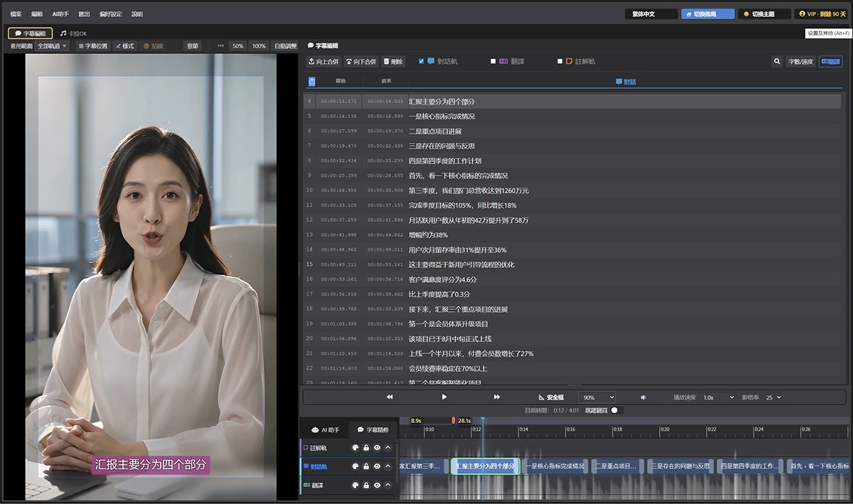The width and height of the screenshot is (853, 504).
Task: Switch to the 卡拉OK tab
Action: (x=73, y=33)
